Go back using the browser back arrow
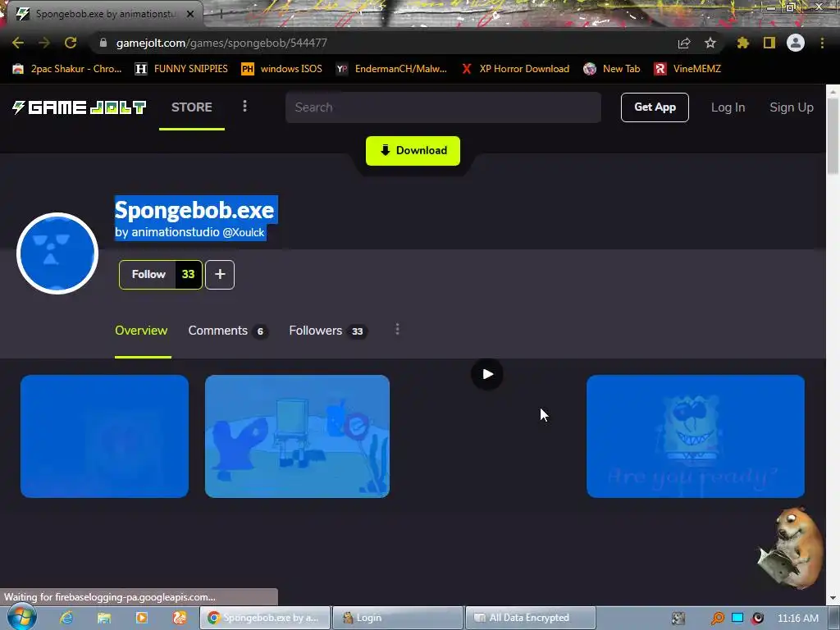Viewport: 840px width, 630px height. point(18,43)
